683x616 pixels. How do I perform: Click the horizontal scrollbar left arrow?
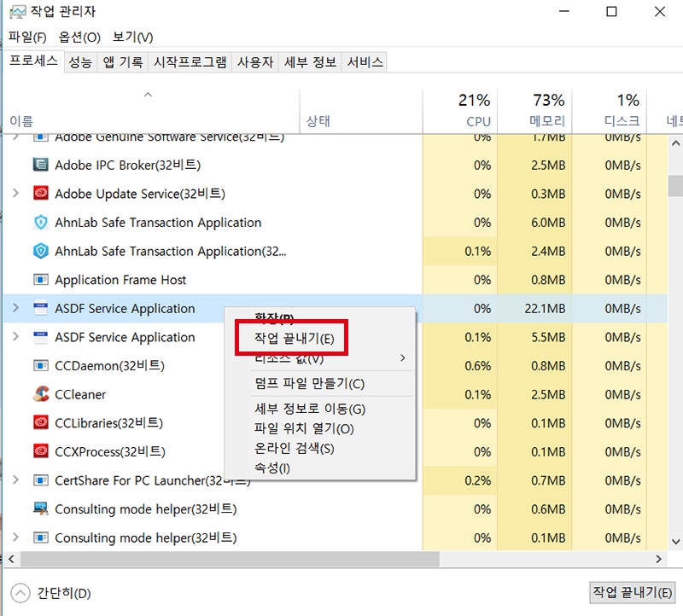coord(11,559)
